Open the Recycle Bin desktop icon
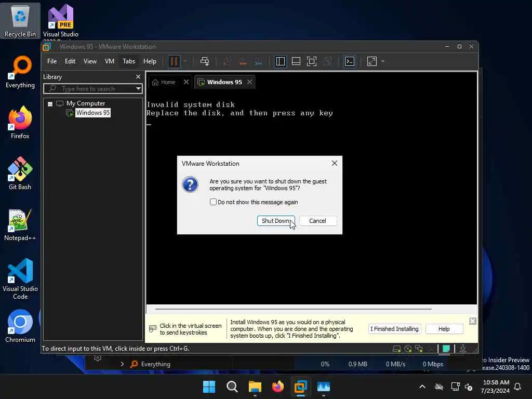Image resolution: width=532 pixels, height=399 pixels. point(20,21)
